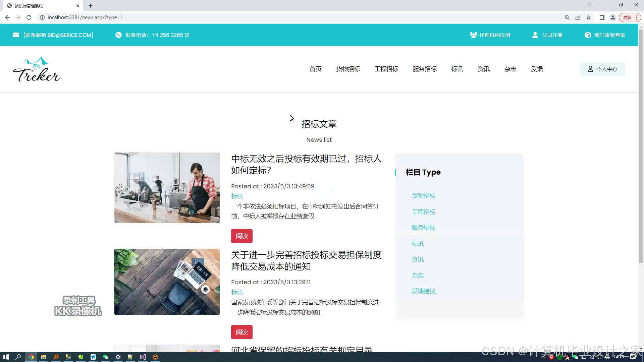Click the phone icon beside 联系电话
The width and height of the screenshot is (644, 362).
(x=118, y=35)
